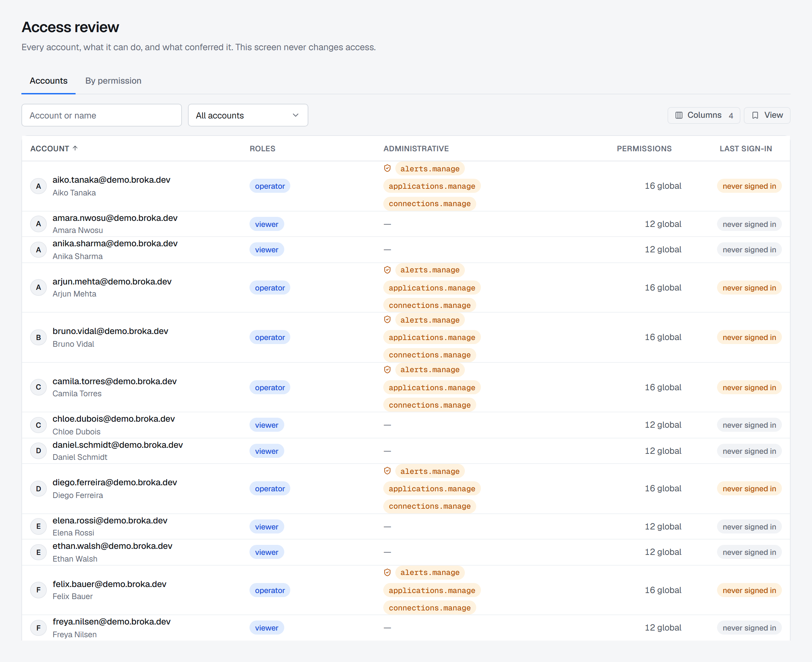Click the 4 count badge on Columns
The image size is (812, 662).
730,115
